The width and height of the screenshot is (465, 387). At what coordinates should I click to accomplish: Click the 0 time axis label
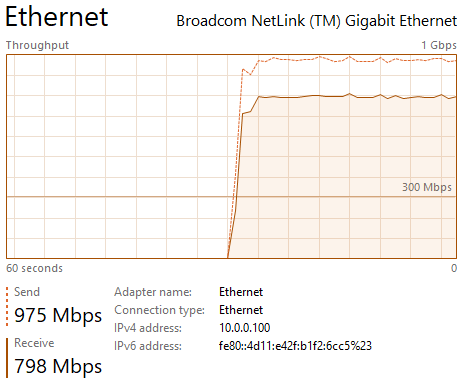click(454, 268)
